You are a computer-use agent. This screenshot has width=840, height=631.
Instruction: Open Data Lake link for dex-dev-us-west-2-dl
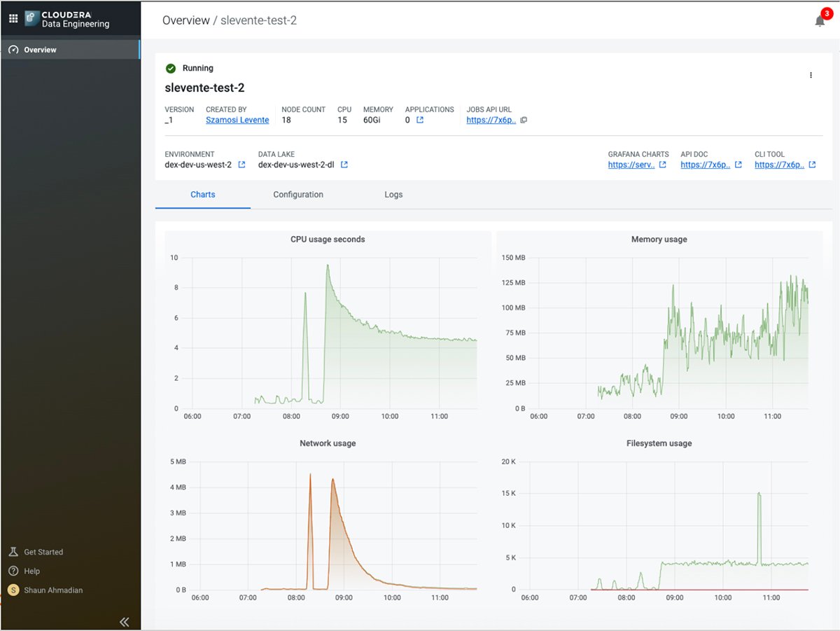coord(343,165)
